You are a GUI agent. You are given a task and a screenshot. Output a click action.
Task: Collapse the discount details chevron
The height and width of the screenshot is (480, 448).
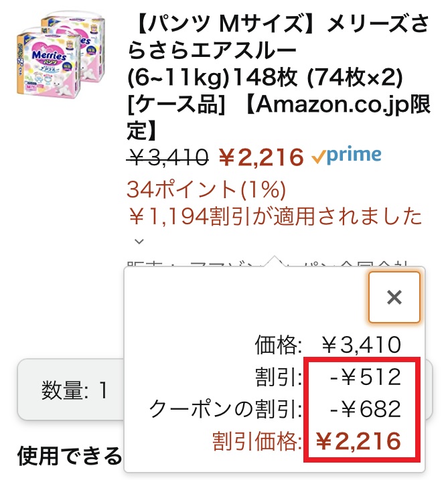[x=139, y=242]
